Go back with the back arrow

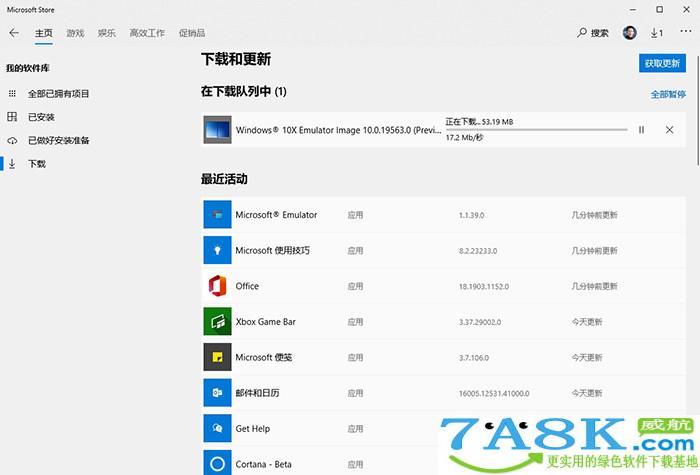point(14,33)
